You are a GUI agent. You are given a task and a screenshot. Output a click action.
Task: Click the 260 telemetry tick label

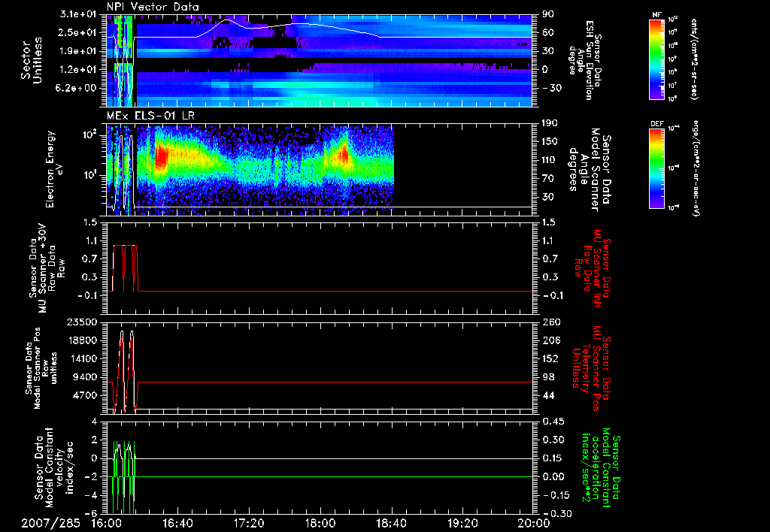point(551,322)
